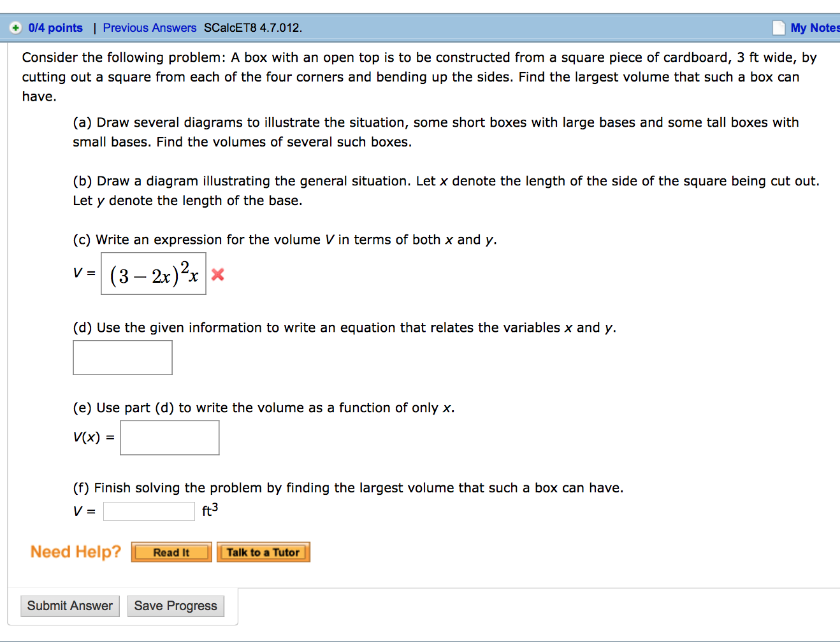The height and width of the screenshot is (642, 840).
Task: Open the notepad page icon beside My Notes
Action: [779, 27]
